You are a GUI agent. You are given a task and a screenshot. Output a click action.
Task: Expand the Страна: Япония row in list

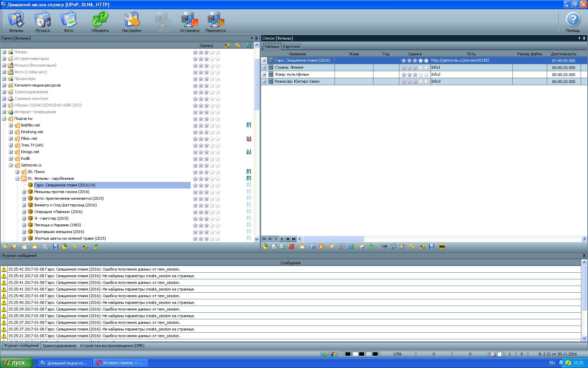(x=264, y=68)
